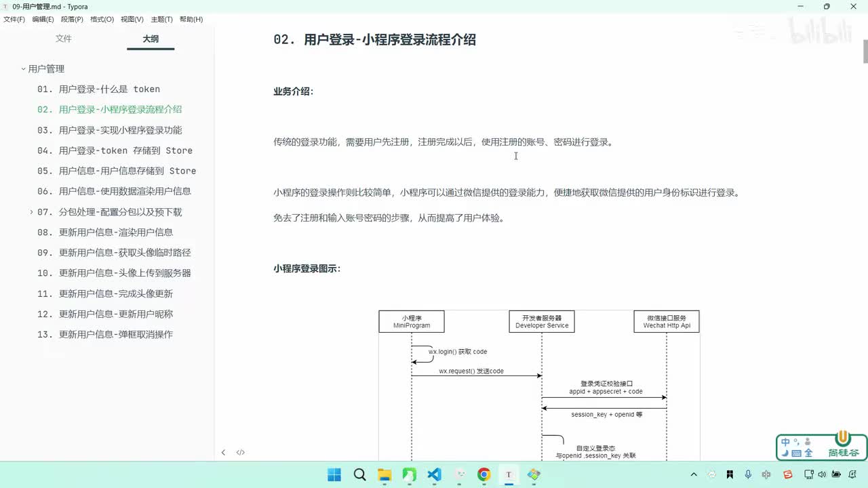Toggle the 中 Chinese mode on IME bar
This screenshot has width=868, height=488.
point(786,442)
